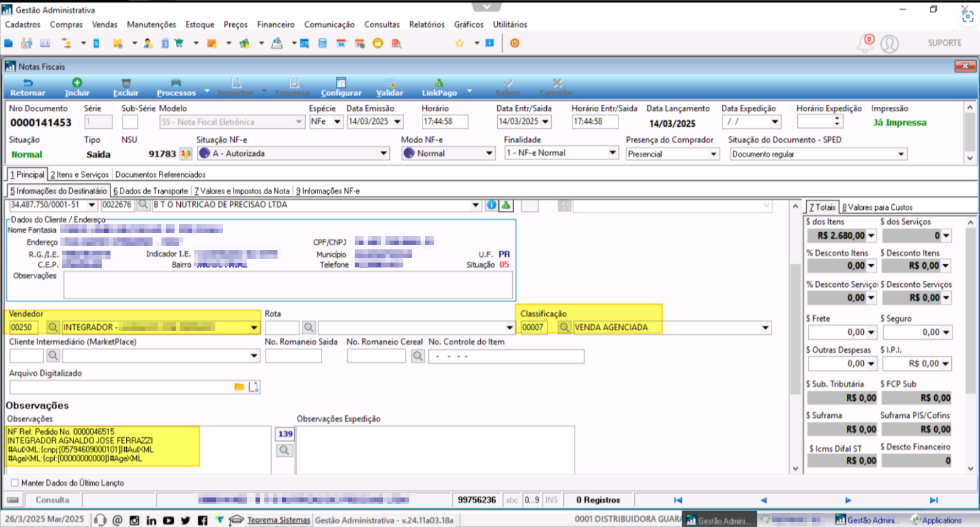The height and width of the screenshot is (527, 980).
Task: Click the blue info icon beside client name
Action: pyautogui.click(x=492, y=205)
